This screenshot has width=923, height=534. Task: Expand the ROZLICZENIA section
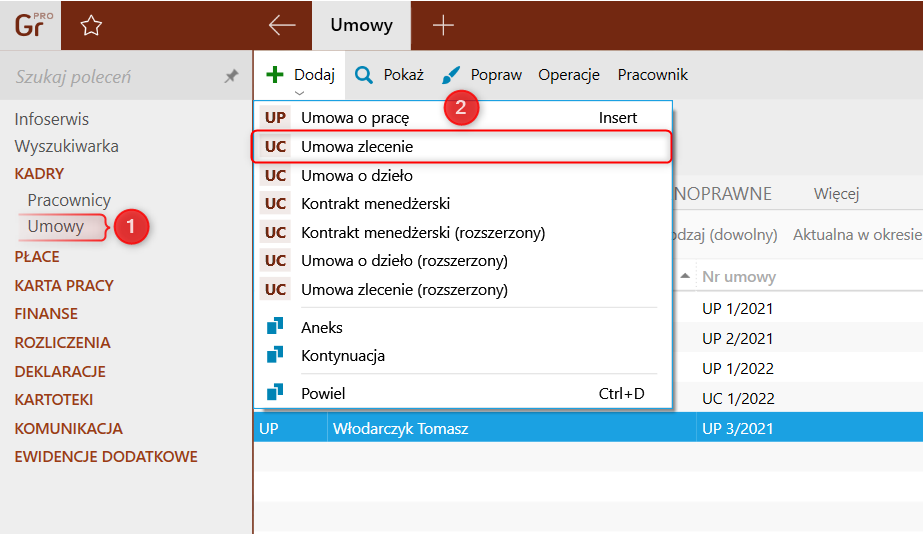coord(62,343)
